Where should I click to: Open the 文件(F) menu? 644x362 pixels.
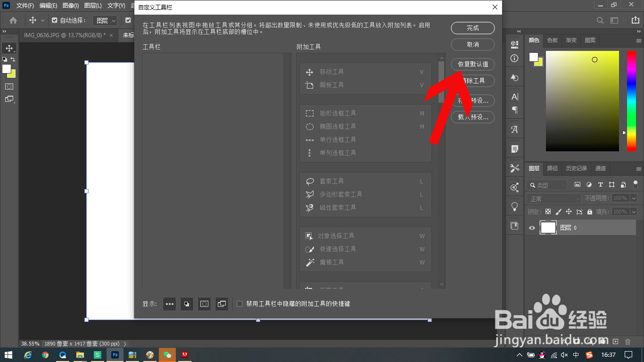pos(25,6)
